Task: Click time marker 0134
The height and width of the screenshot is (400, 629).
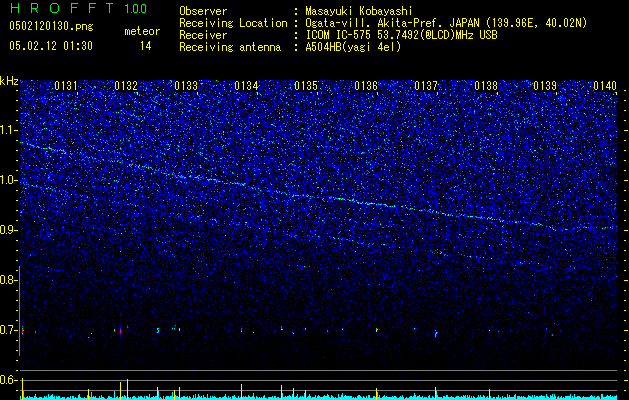Action: [x=246, y=85]
